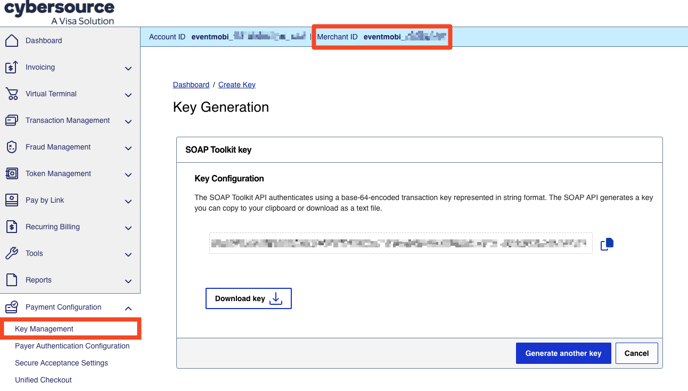Click the Payment Configuration icon
The image size is (688, 391).
click(12, 307)
